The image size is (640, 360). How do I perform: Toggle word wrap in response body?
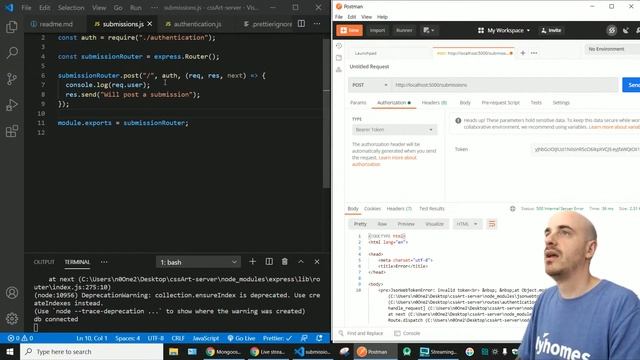(x=492, y=224)
